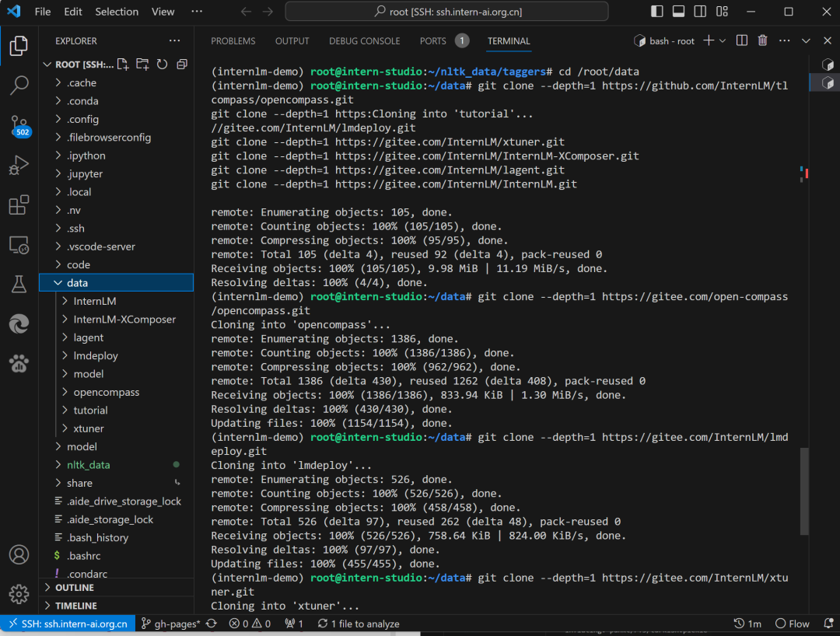Open the Testing flask view
840x636 pixels.
(x=19, y=285)
